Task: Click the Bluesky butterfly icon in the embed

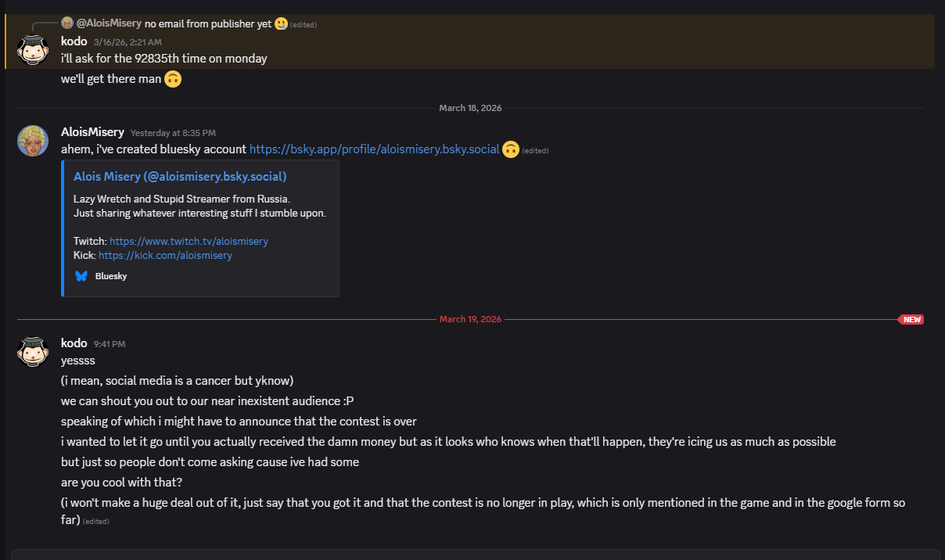Action: tap(81, 276)
